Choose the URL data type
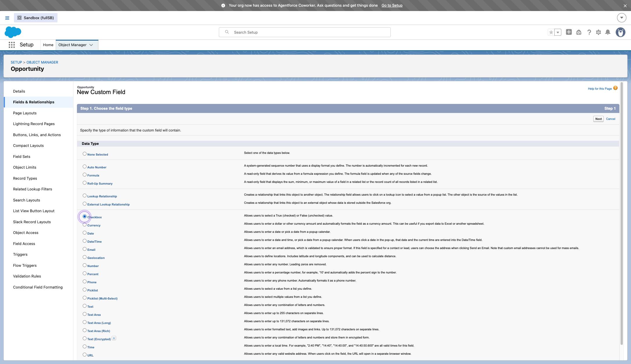Image resolution: width=631 pixels, height=364 pixels. [x=84, y=355]
